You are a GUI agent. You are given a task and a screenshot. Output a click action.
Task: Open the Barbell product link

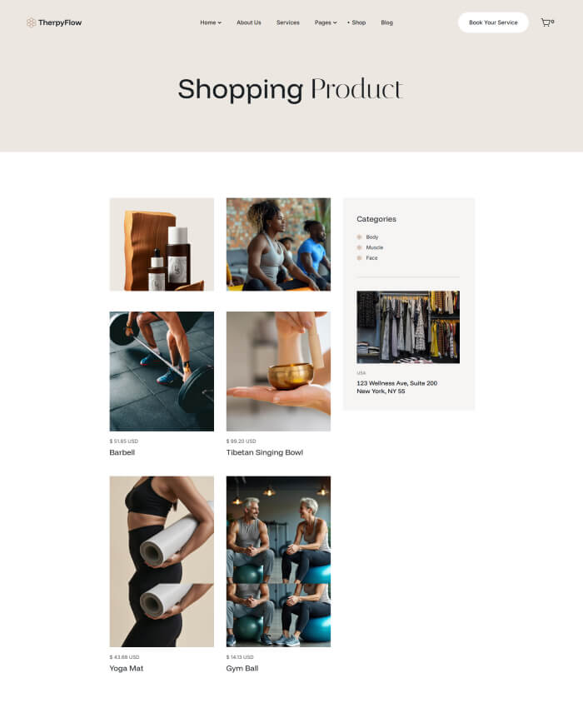pyautogui.click(x=122, y=452)
